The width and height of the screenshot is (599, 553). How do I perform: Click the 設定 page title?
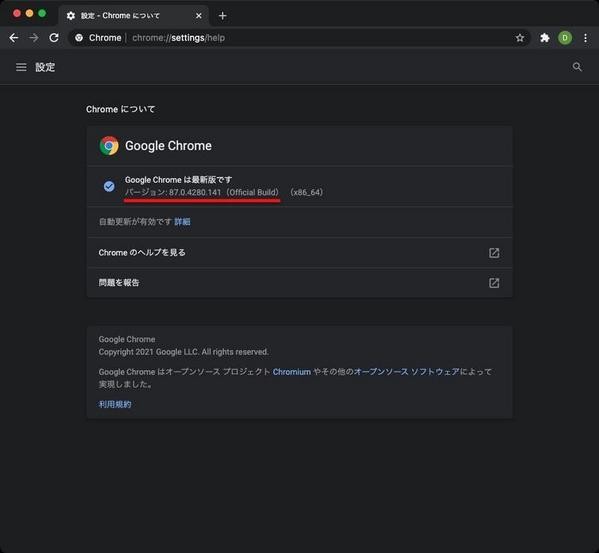(45, 67)
